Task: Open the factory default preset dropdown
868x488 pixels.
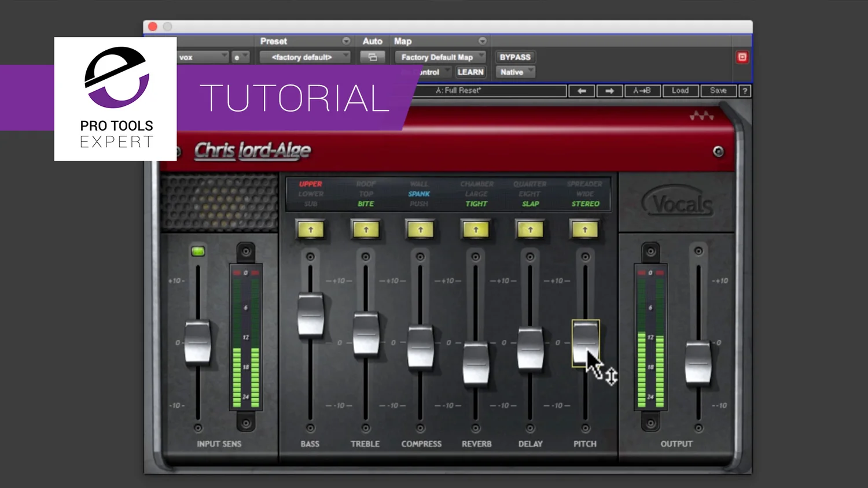Action: [305, 57]
